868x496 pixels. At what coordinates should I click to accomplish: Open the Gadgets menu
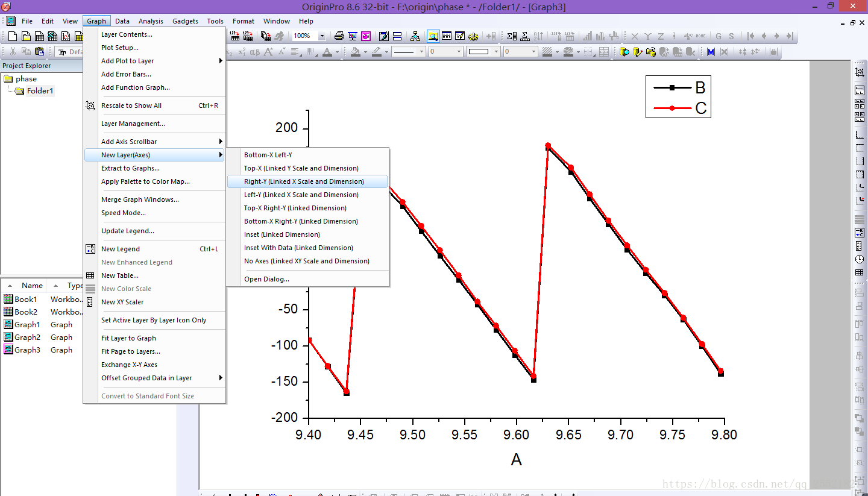pyautogui.click(x=185, y=21)
